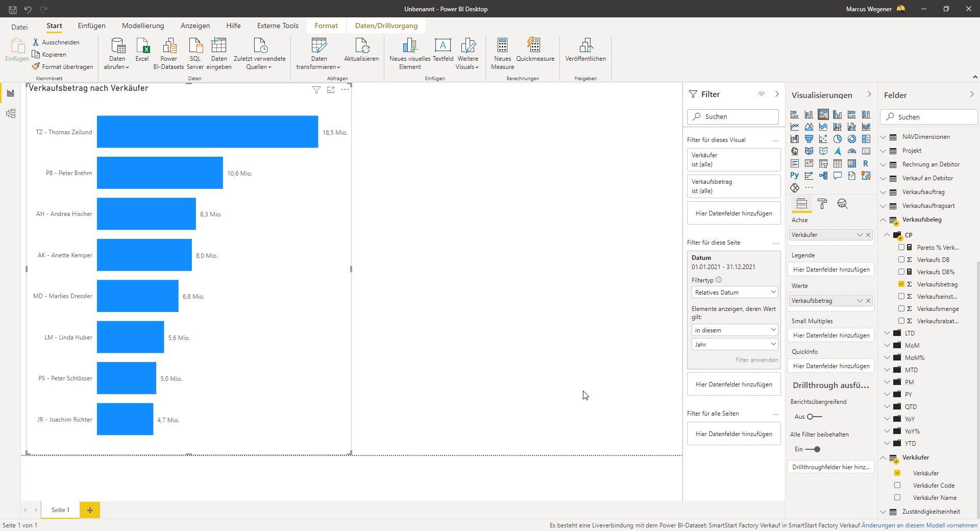The width and height of the screenshot is (980, 531).
Task: Select the Q&A speech bubble visual
Action: coord(838,176)
